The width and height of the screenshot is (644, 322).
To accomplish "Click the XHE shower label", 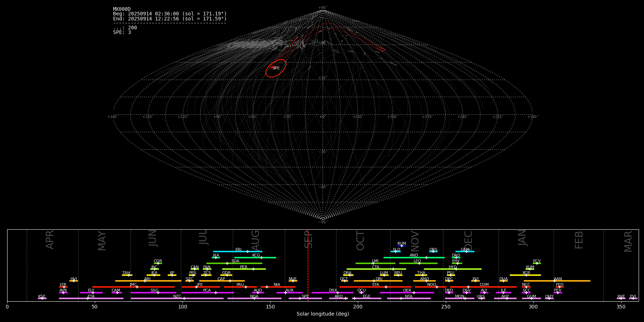I will pyautogui.click(x=621, y=297).
